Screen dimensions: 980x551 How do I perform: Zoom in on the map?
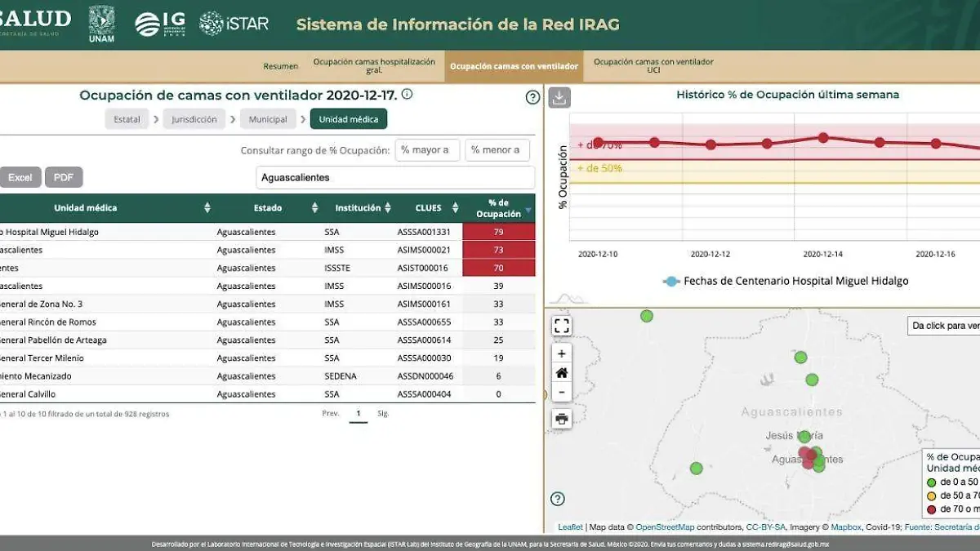click(562, 353)
